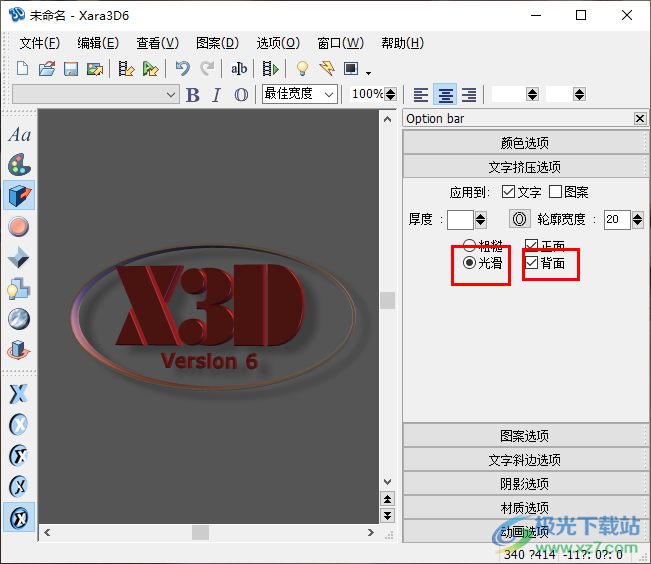The width and height of the screenshot is (651, 564).
Task: Open the 图案(D) menu
Action: tap(217, 43)
